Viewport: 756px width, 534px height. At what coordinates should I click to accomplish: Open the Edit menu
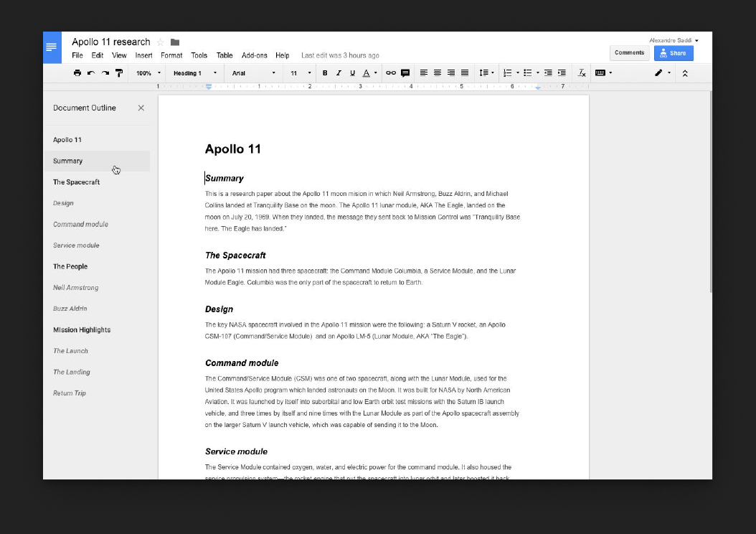pos(98,55)
